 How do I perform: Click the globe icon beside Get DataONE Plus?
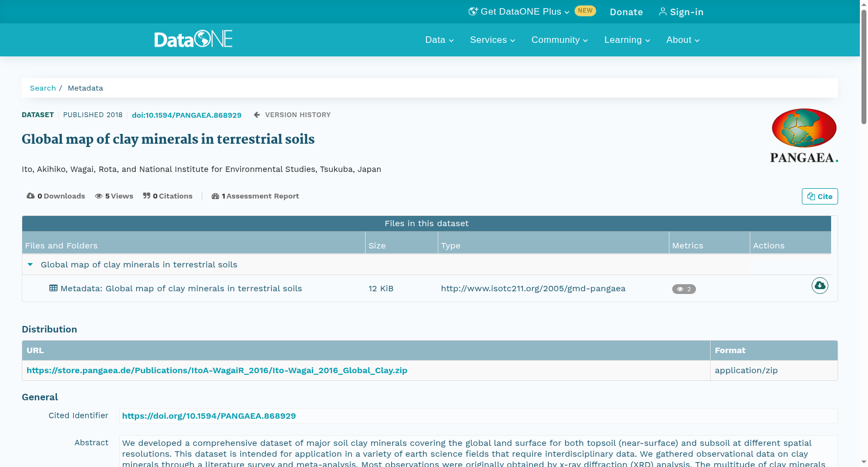point(473,11)
